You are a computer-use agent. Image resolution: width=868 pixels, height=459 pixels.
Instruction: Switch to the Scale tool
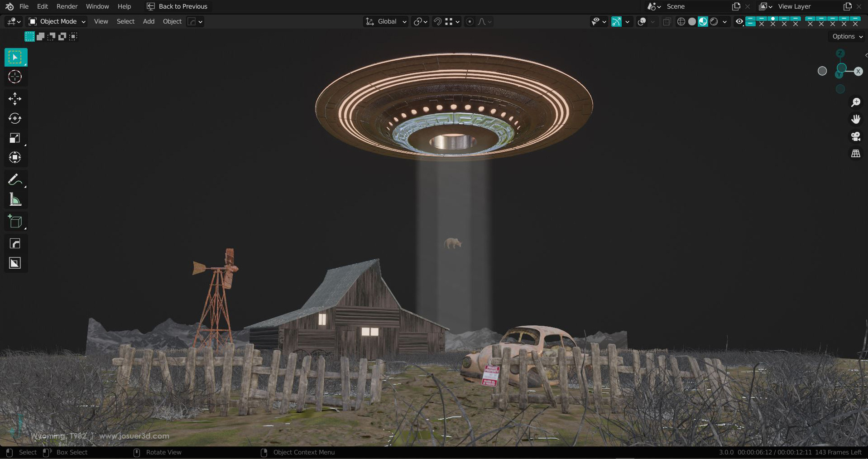(15, 138)
